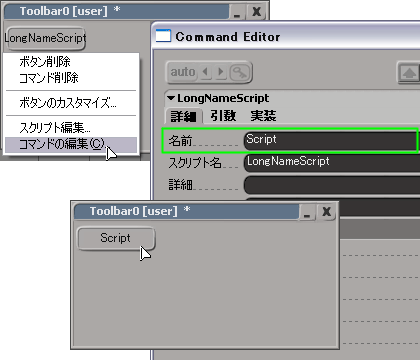This screenshot has height=360, width=420.
Task: Select コマンドの編集(C) menu entry
Action: click(x=71, y=144)
